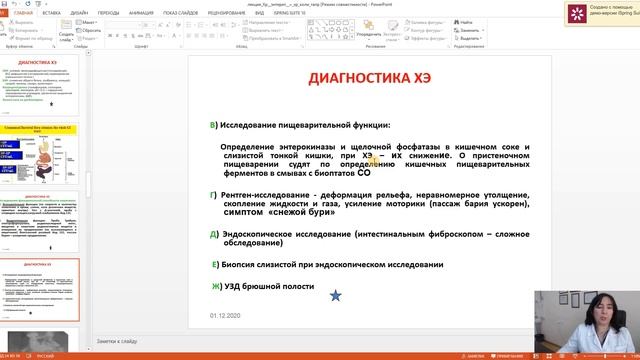640x360 pixels.
Task: Cut selection with Вырезать
Action: (x=21, y=22)
